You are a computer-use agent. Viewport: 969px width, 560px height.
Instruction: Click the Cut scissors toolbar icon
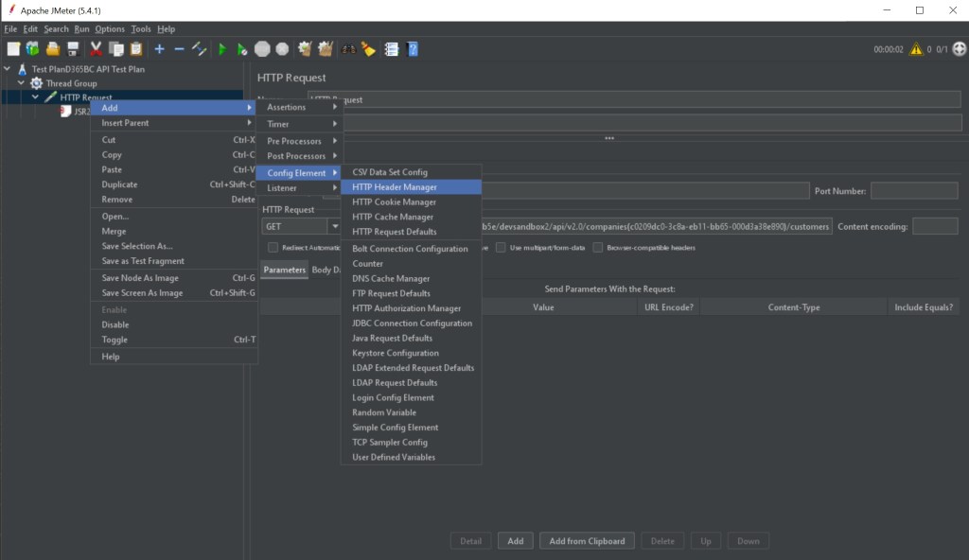click(96, 49)
